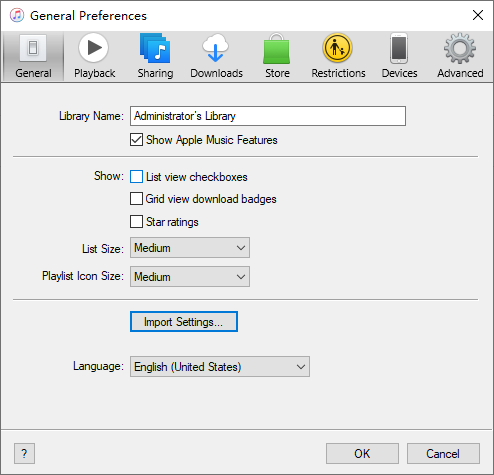Click the Import Settings button
This screenshot has width=494, height=475.
point(184,322)
